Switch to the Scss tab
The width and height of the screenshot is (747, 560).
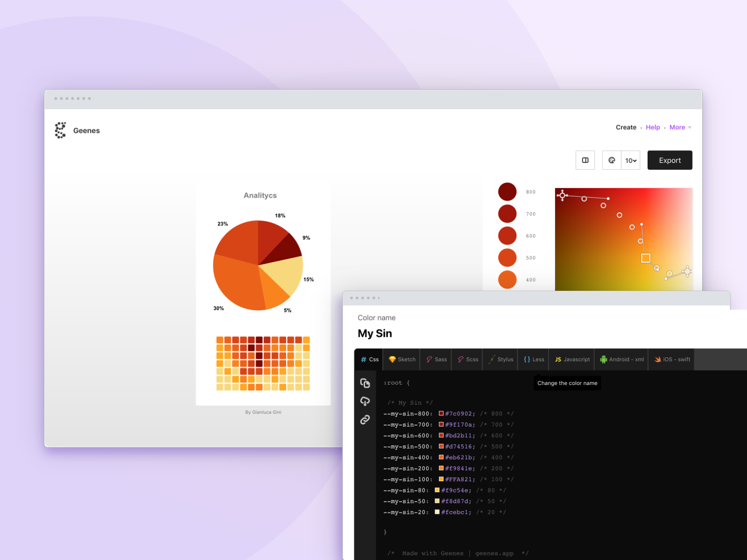[467, 359]
